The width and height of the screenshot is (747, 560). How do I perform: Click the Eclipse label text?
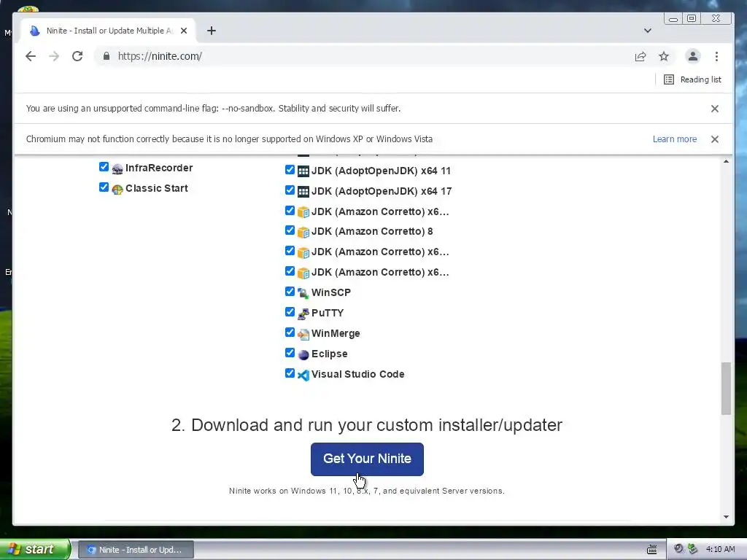[x=330, y=354]
